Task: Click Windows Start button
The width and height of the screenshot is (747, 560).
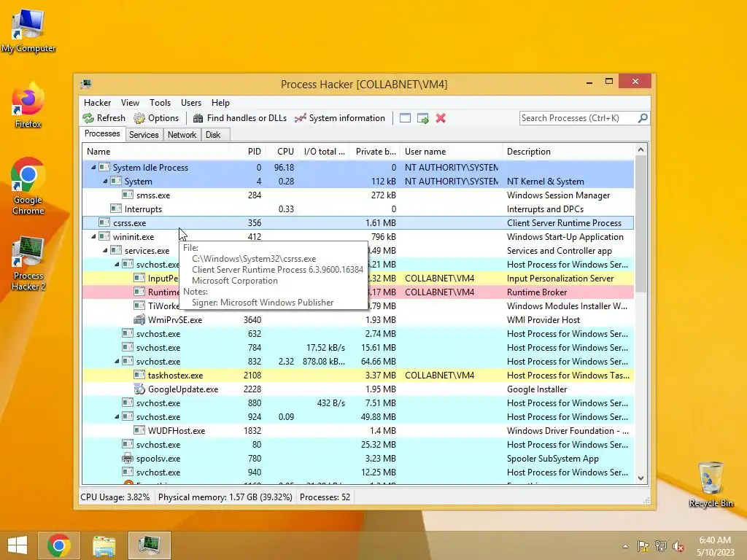Action: point(18,545)
